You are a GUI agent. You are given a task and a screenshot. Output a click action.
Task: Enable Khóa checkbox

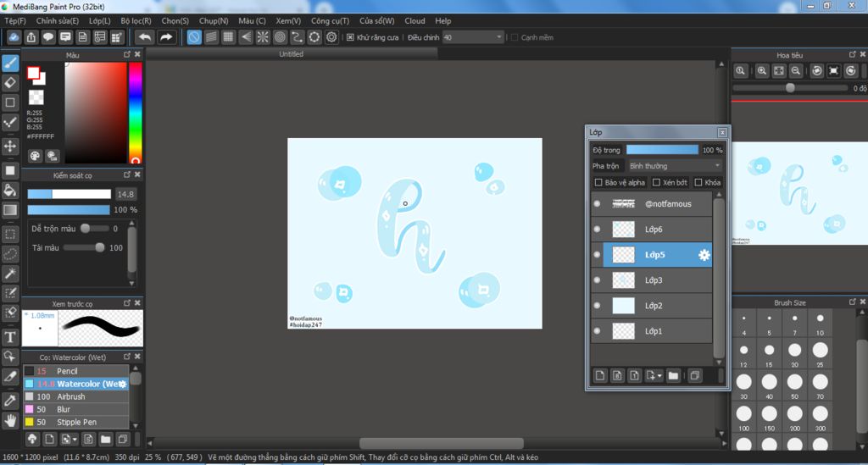coord(698,182)
